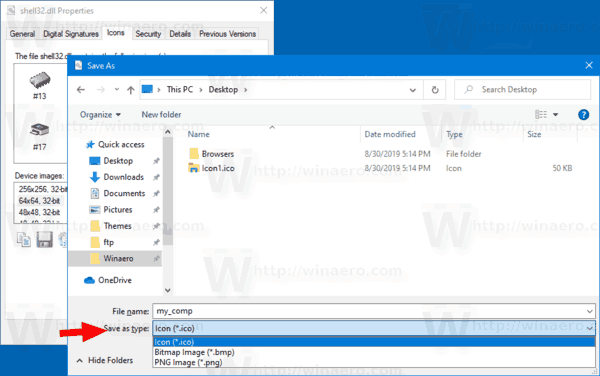Viewport: 600px width, 376px height.
Task: Sort by Type column header
Action: pos(454,134)
